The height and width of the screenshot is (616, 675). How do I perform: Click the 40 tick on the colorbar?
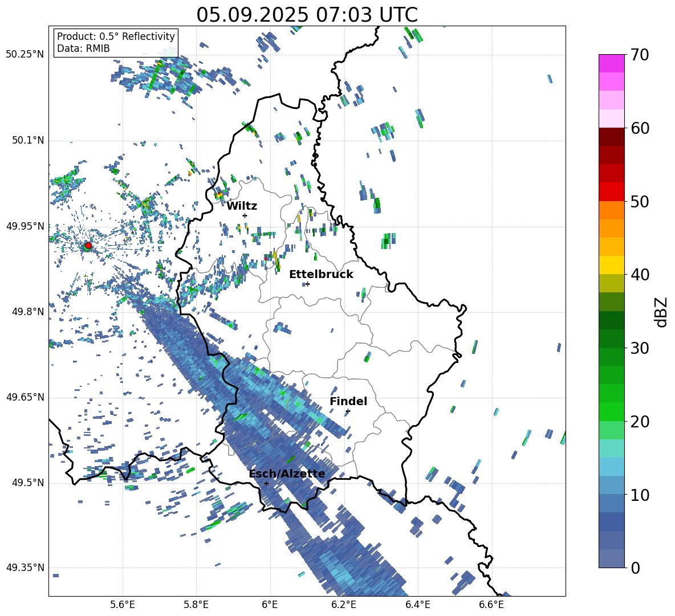point(640,275)
